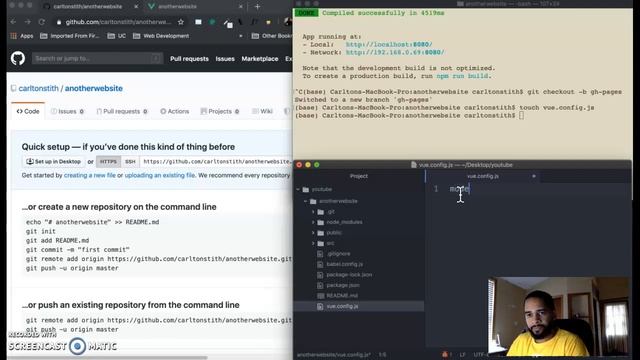Screen dimensions: 640x360
Task: Click 'creating a new file' link
Action: point(90,176)
